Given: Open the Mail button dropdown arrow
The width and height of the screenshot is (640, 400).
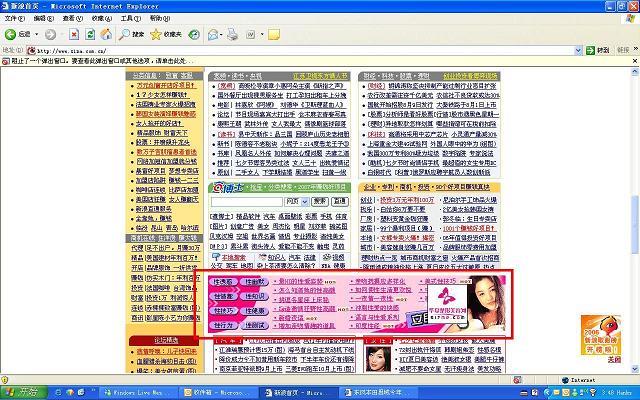Looking at the screenshot, I should coord(221,34).
